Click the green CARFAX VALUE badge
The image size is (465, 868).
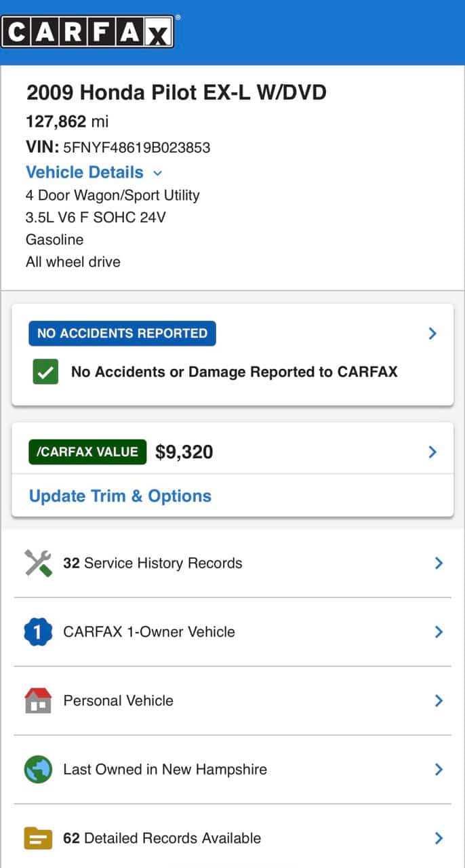point(87,452)
